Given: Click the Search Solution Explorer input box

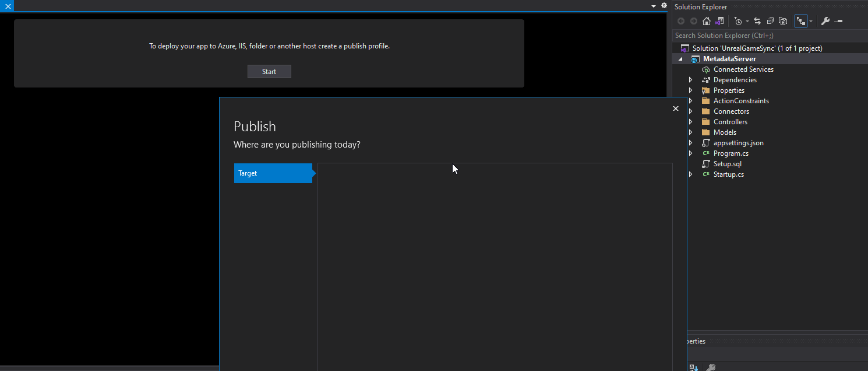Looking at the screenshot, I should tap(757, 35).
